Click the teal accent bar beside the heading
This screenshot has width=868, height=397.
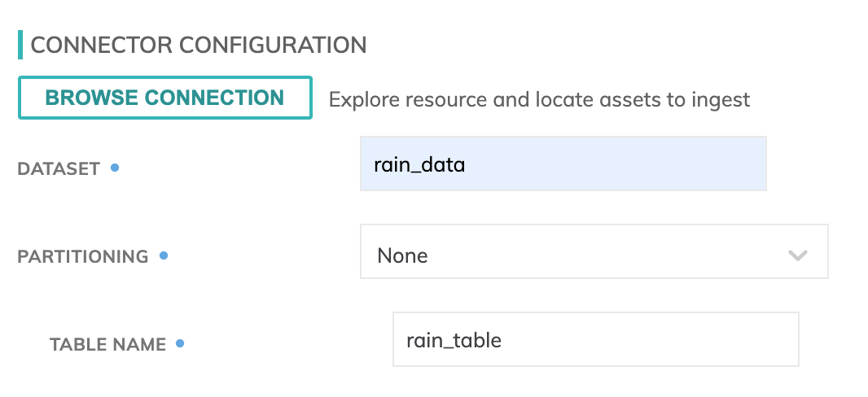[20, 45]
